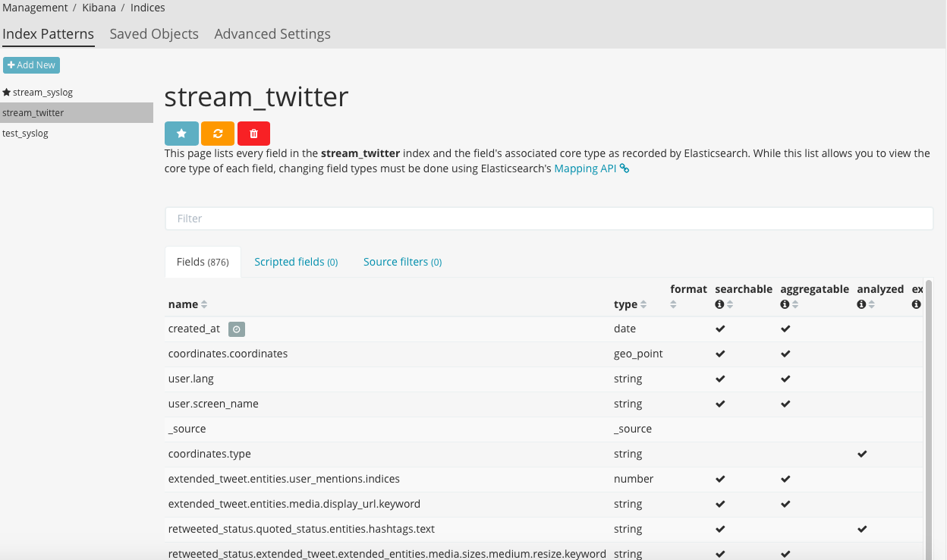947x560 pixels.
Task: Click user.lang field name
Action: click(x=191, y=379)
